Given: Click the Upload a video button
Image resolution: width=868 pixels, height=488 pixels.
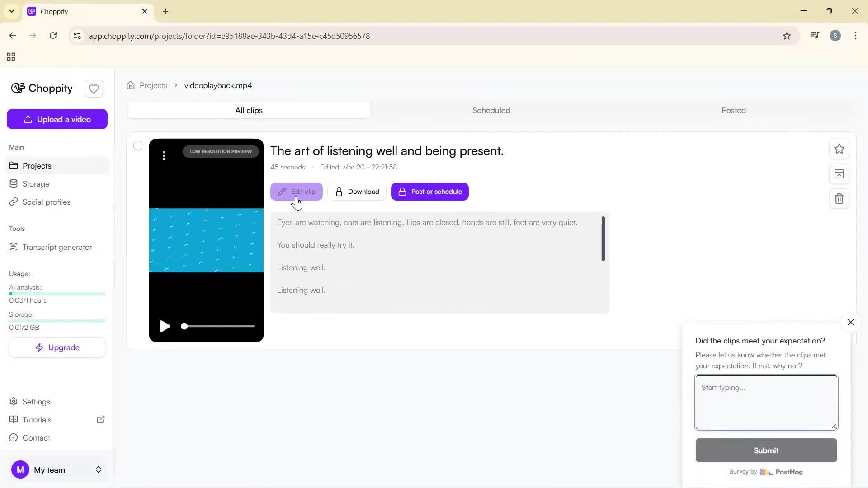Looking at the screenshot, I should (x=57, y=119).
